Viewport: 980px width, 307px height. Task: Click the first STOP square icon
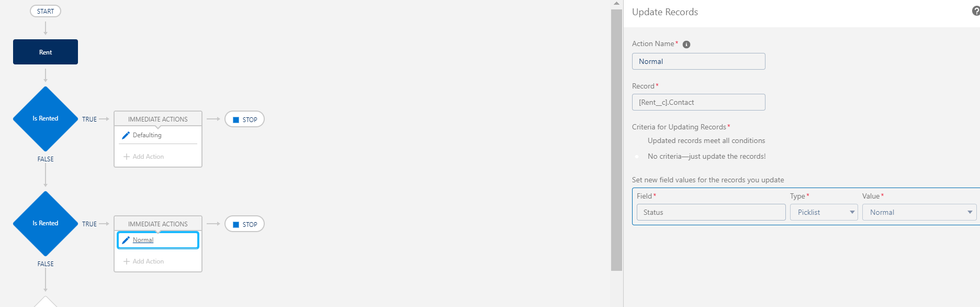(x=236, y=120)
